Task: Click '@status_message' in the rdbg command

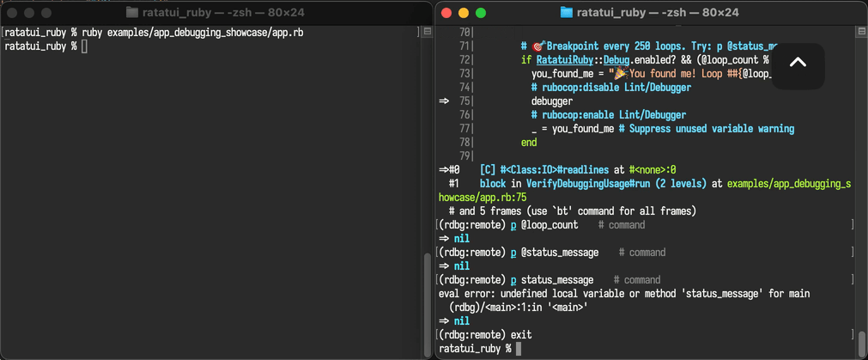Action: (560, 253)
